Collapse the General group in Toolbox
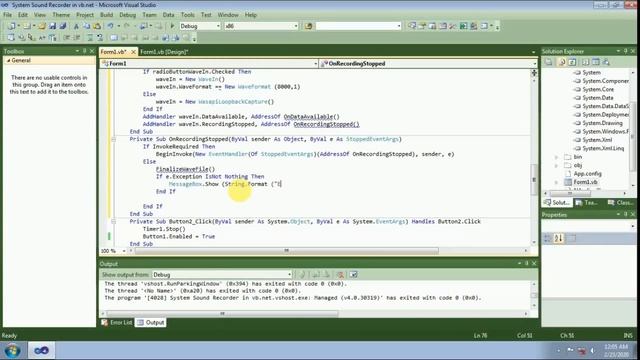The width and height of the screenshot is (640, 360). (8, 60)
